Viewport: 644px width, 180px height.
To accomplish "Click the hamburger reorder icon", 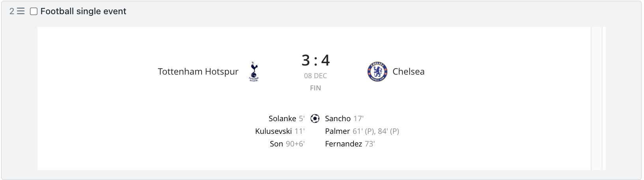I will click(21, 11).
